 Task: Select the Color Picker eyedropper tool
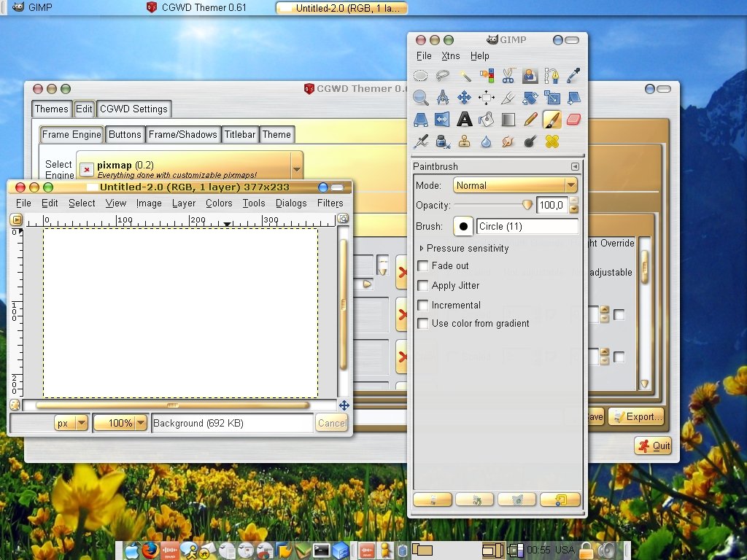click(573, 76)
